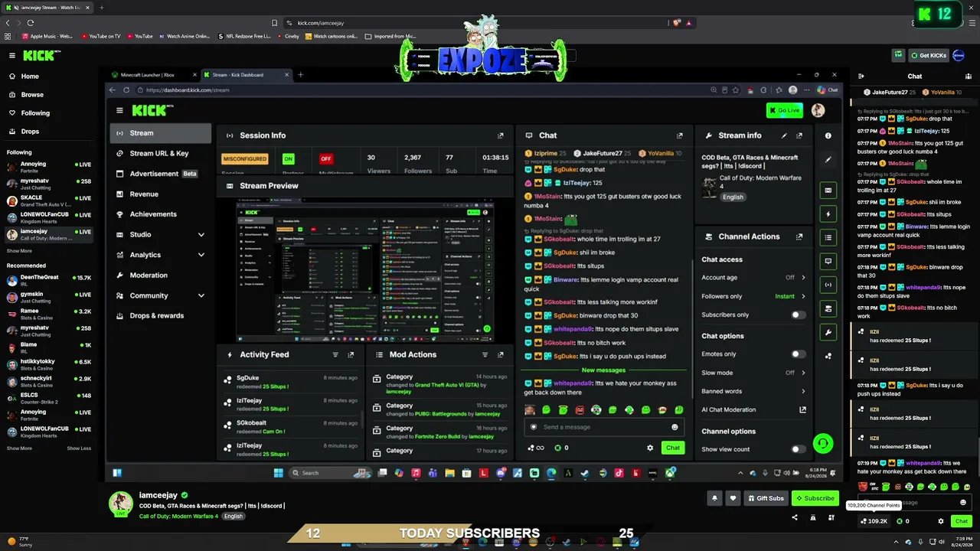
Task: Send message with dashboard Chat button
Action: click(673, 448)
